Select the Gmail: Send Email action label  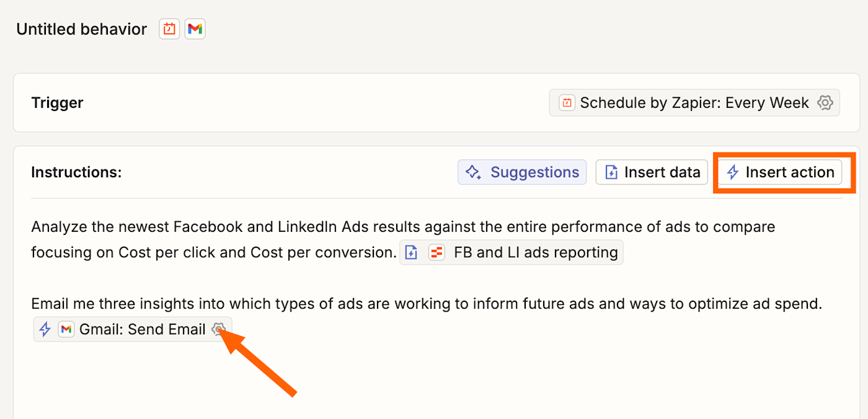point(142,329)
